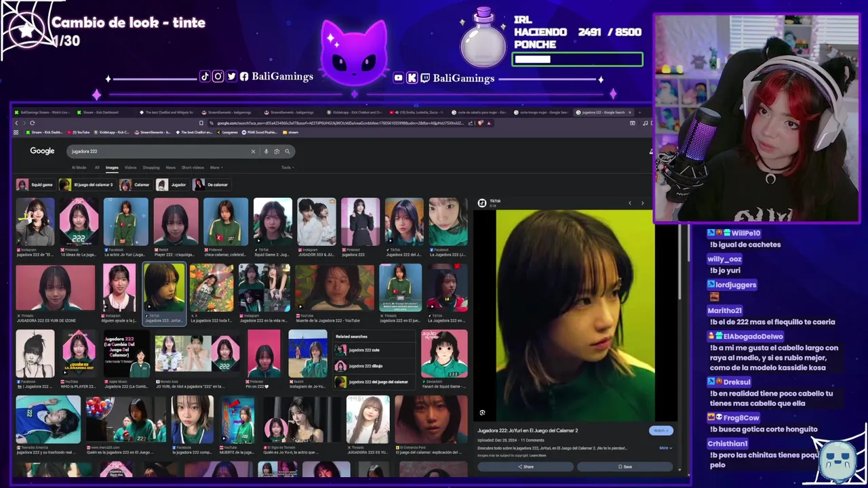Click the YouTube icon in the overlay
Viewport: 868px width, 488px height.
point(399,78)
